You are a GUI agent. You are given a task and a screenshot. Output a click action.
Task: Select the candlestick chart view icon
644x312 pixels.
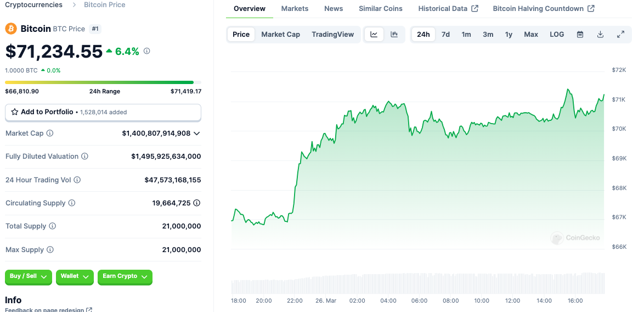tap(394, 35)
